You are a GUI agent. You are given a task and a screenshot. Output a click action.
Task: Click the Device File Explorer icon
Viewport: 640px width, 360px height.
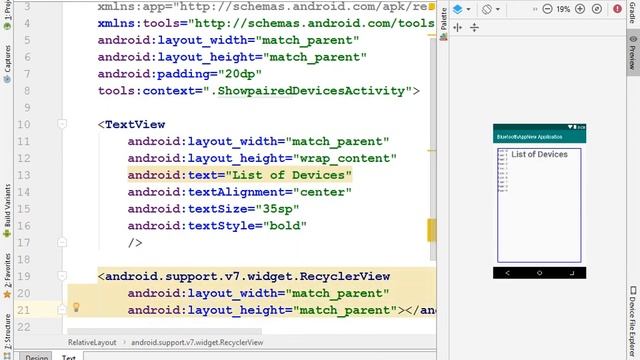633,290
